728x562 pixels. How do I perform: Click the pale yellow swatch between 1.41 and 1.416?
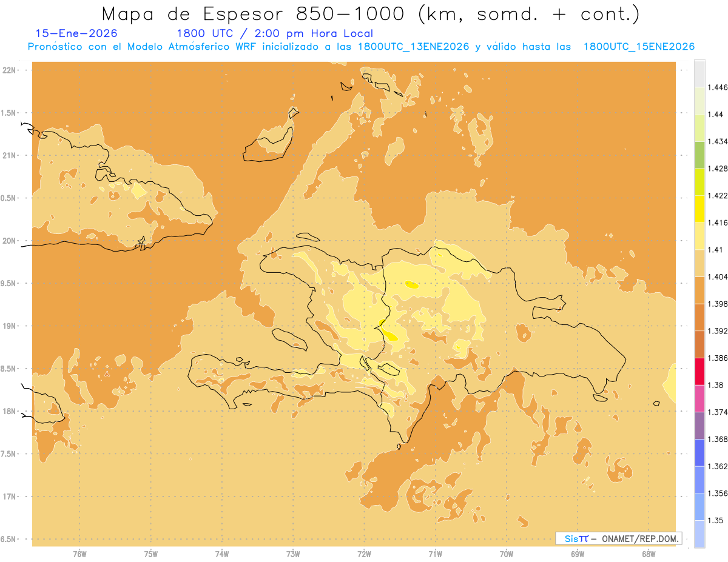699,236
